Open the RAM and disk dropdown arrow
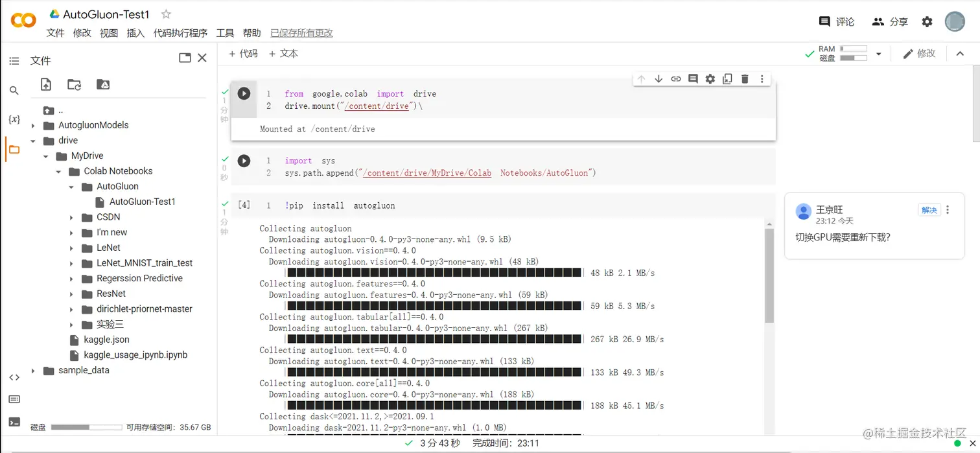The width and height of the screenshot is (980, 453). pyautogui.click(x=879, y=54)
